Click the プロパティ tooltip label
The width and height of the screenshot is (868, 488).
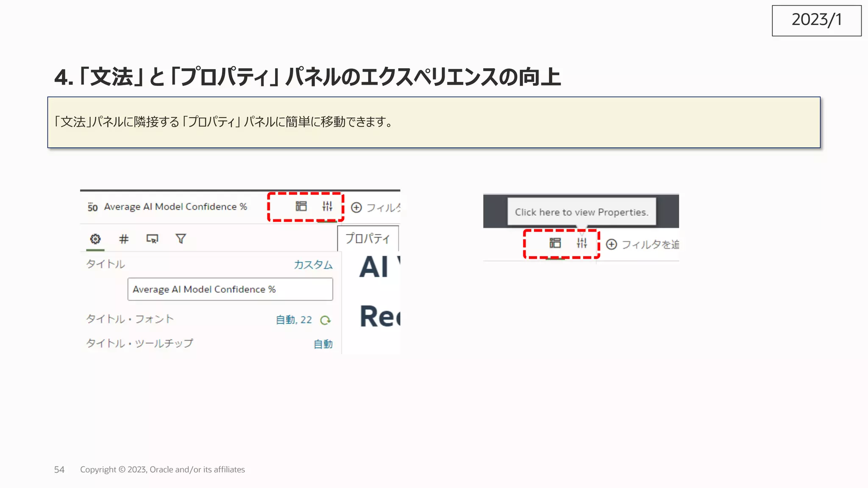point(368,238)
